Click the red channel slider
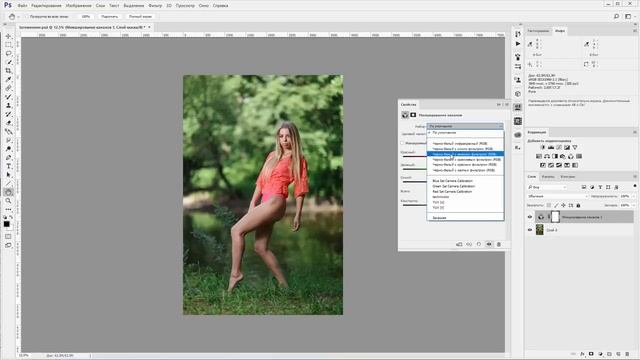 [x=414, y=156]
